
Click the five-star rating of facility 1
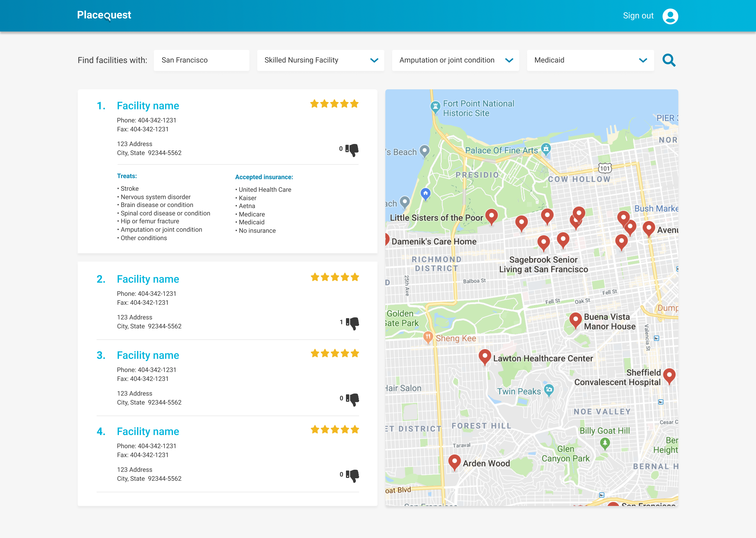334,104
